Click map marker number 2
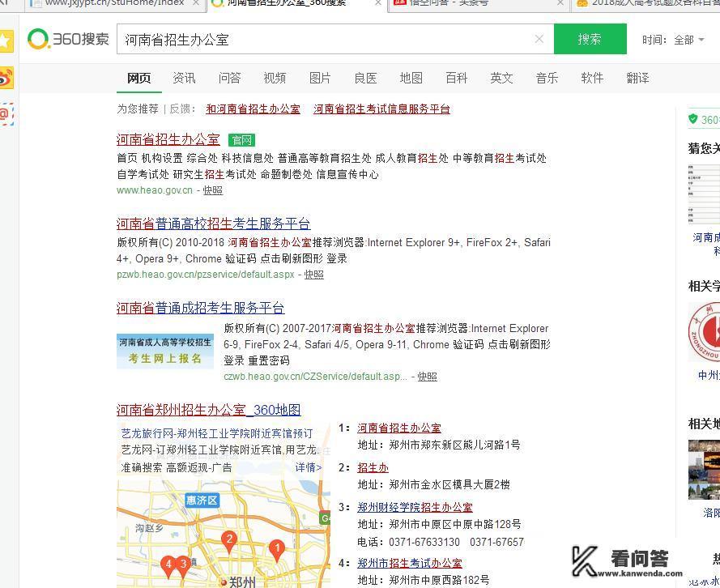This screenshot has height=588, width=720. click(229, 541)
